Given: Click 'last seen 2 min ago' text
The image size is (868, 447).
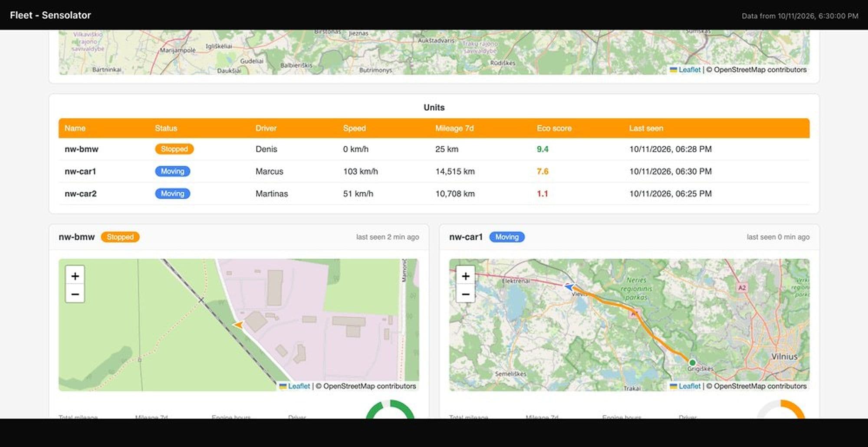Looking at the screenshot, I should click(x=388, y=237).
